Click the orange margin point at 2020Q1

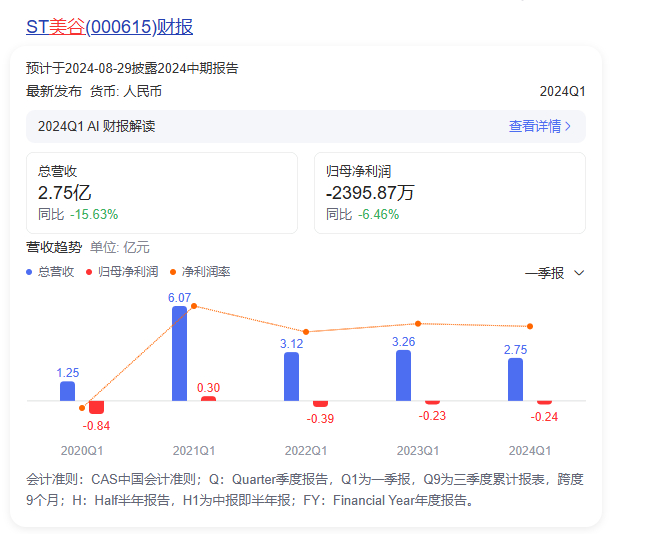[82, 408]
